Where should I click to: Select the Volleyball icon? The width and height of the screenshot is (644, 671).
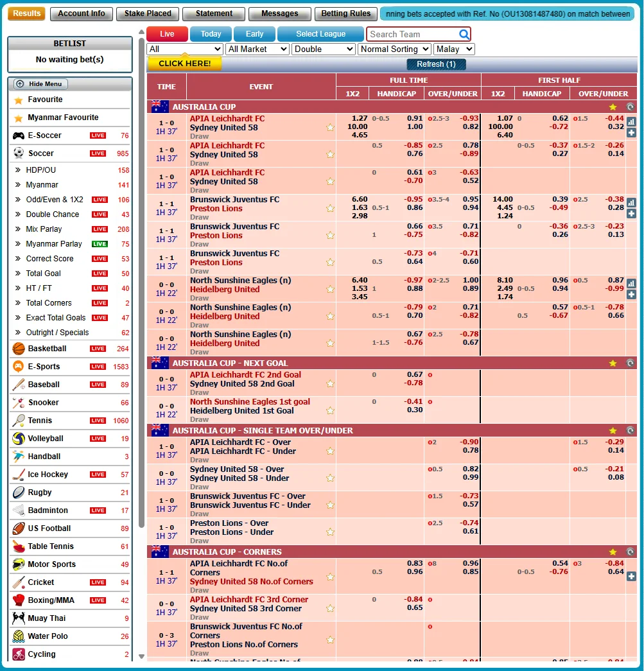point(19,439)
